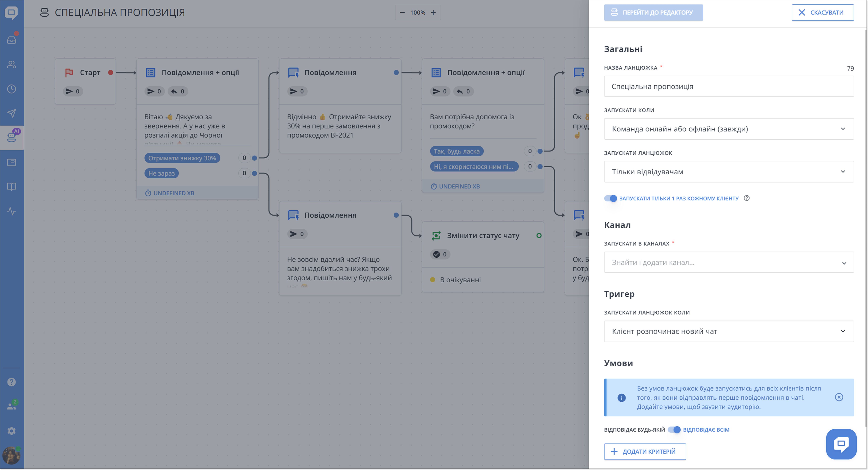
Task: Expand the Тільки відвідувачам dropdown
Action: pos(728,171)
